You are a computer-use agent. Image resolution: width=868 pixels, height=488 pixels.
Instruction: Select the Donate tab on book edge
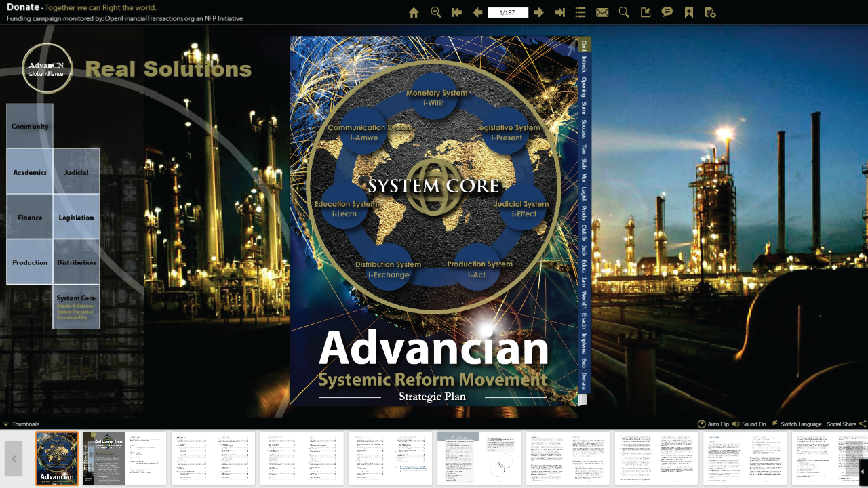pos(584,382)
